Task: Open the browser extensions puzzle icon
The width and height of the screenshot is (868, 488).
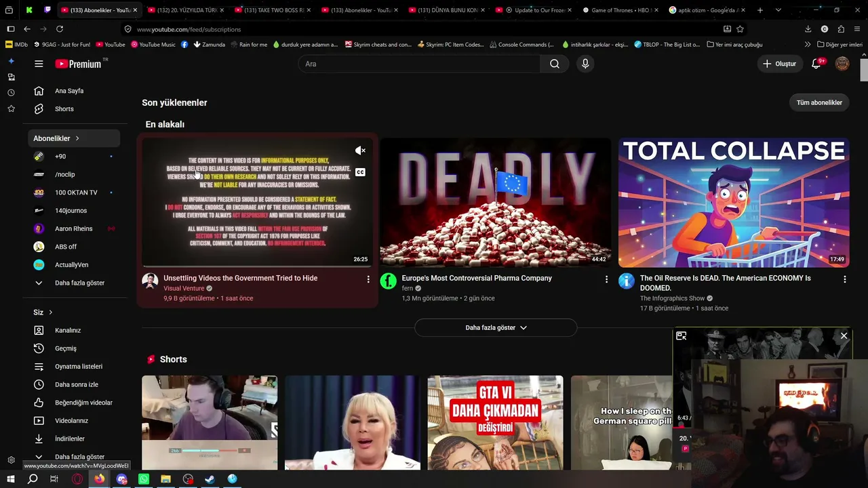Action: (x=841, y=29)
